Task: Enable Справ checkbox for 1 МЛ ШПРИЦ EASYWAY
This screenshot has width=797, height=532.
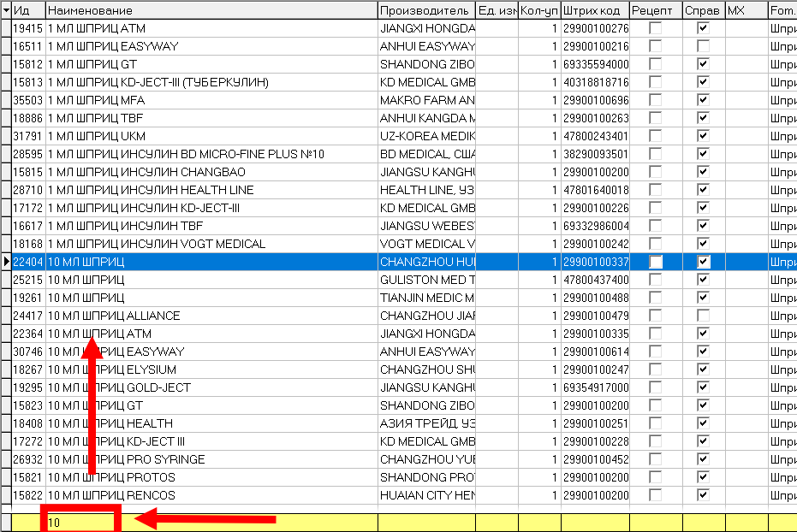Action: point(704,46)
